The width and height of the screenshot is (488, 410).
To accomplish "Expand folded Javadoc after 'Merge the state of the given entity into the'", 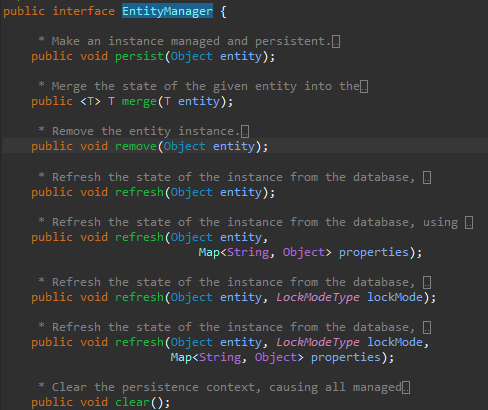I will click(x=364, y=87).
